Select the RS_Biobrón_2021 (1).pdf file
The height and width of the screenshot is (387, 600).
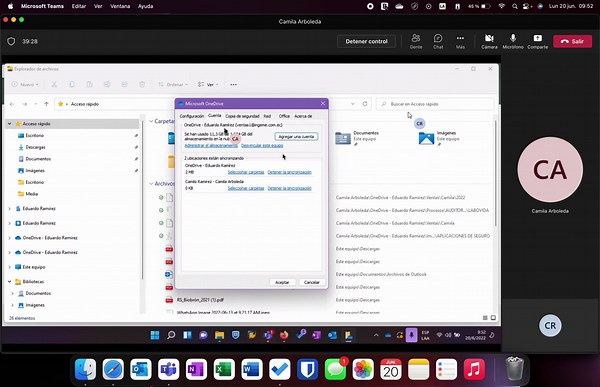click(x=200, y=300)
